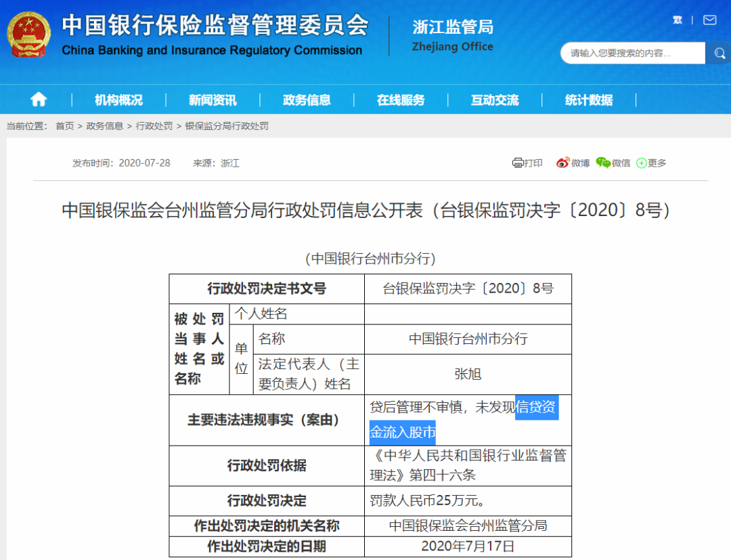
Task: Switch to traditional Chinese via 繁
Action: pos(678,20)
